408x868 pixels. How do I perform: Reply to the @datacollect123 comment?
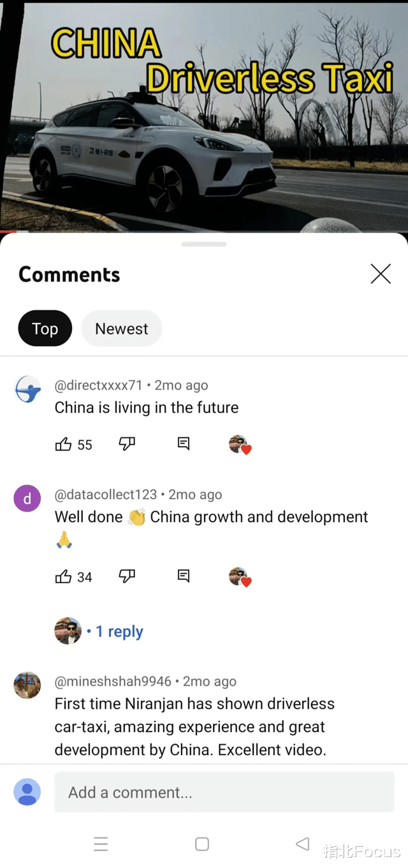click(184, 577)
